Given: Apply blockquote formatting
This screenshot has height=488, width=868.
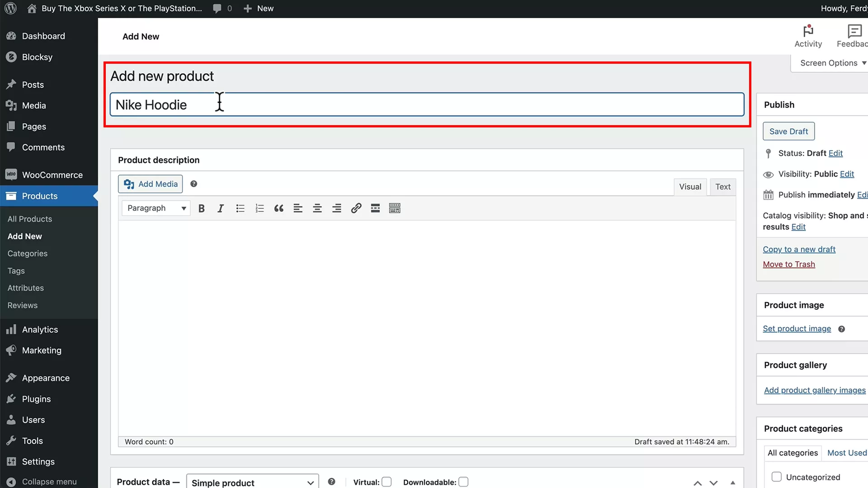Looking at the screenshot, I should point(278,208).
